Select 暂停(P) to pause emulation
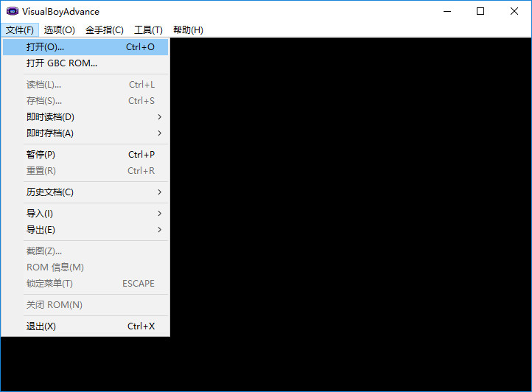This screenshot has width=532, height=392. pyautogui.click(x=85, y=155)
